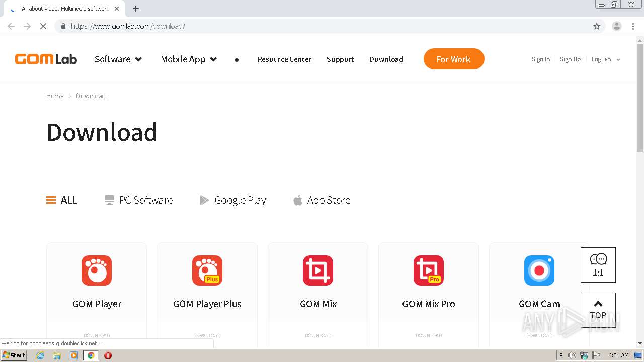This screenshot has width=644, height=362.
Task: Jump back with the TOP arrow button
Action: [598, 310]
